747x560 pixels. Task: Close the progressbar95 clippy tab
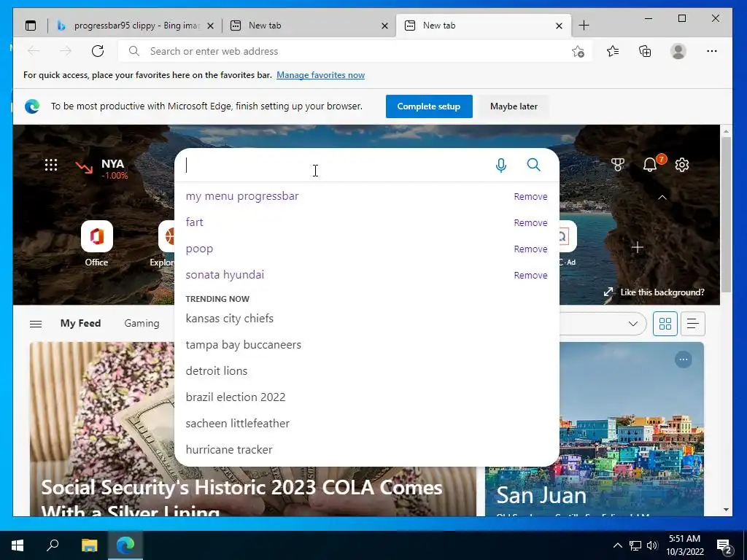point(211,26)
